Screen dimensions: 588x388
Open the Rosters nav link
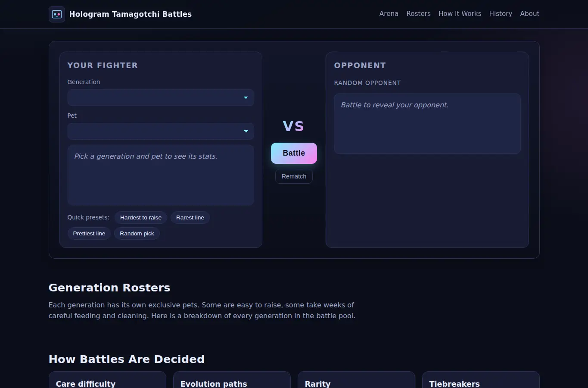(418, 14)
